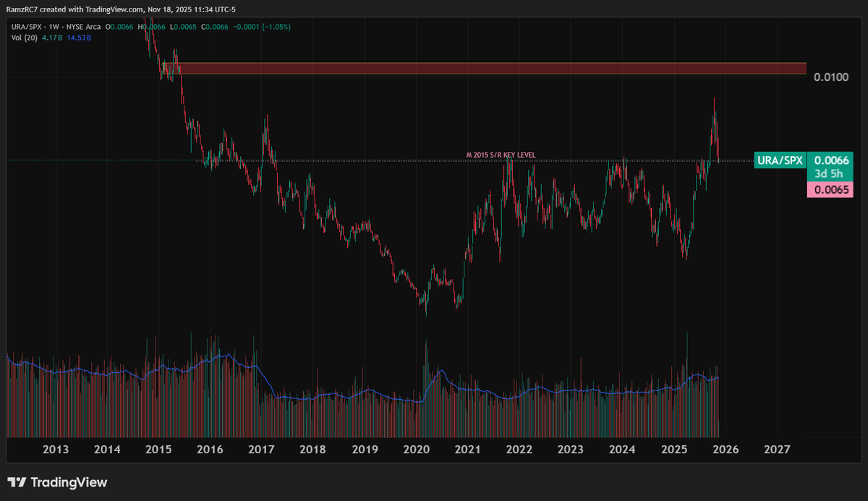Screen dimensions: 868x501
Task: Click the 2022 label on the time axis
Action: 519,449
